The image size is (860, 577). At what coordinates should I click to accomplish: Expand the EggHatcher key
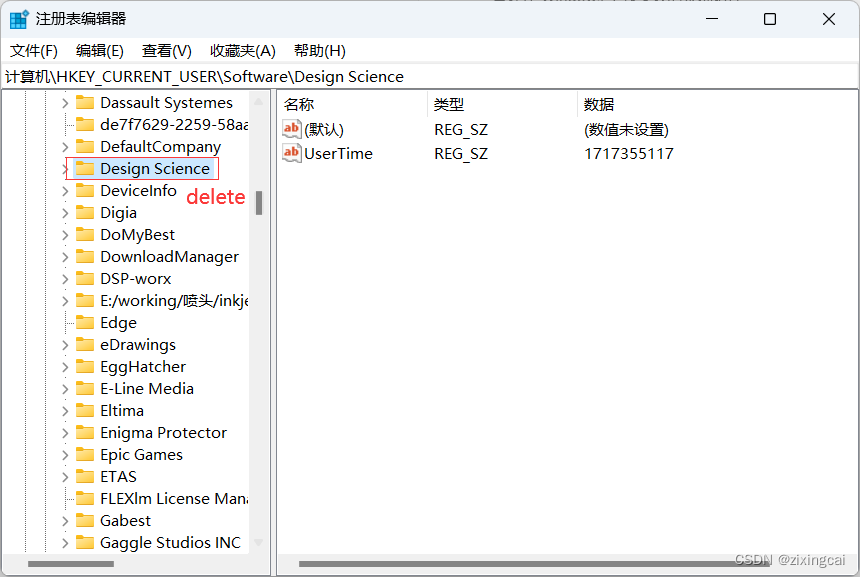(65, 367)
